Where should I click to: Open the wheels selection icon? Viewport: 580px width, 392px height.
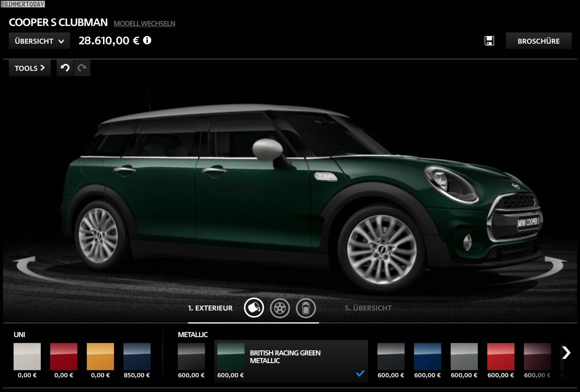tap(280, 308)
